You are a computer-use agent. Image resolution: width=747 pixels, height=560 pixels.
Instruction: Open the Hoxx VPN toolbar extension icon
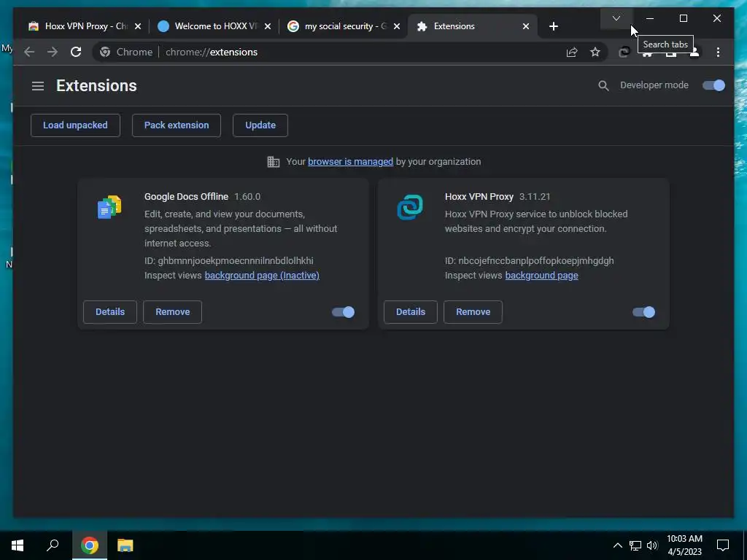pos(624,52)
